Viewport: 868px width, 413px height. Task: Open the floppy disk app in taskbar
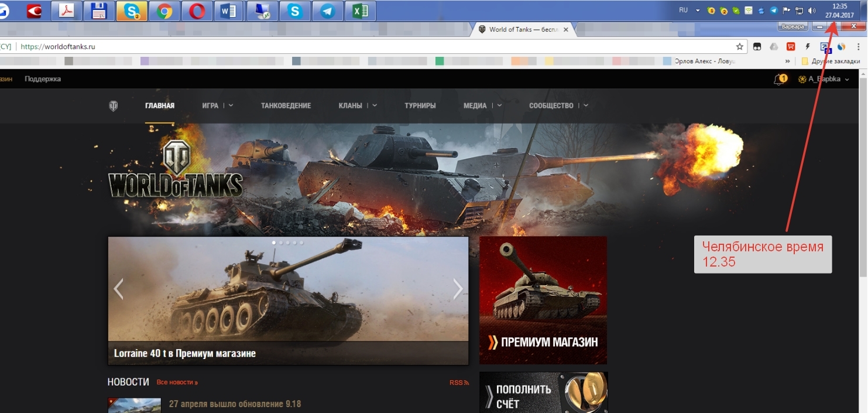tap(99, 11)
